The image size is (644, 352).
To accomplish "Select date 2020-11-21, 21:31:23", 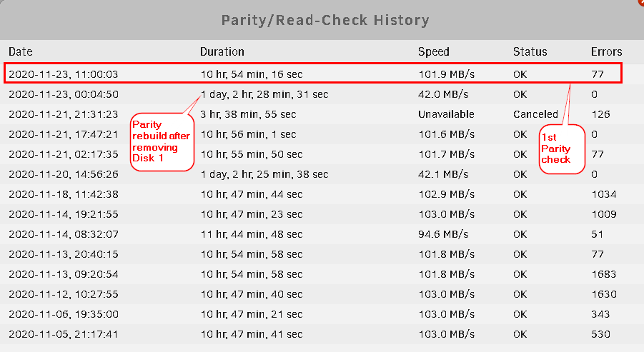I will click(x=63, y=114).
